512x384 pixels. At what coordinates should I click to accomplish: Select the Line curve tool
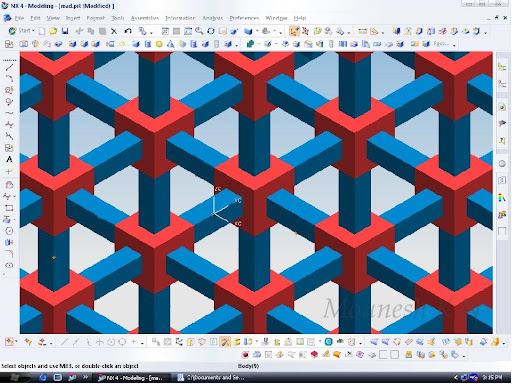point(9,67)
